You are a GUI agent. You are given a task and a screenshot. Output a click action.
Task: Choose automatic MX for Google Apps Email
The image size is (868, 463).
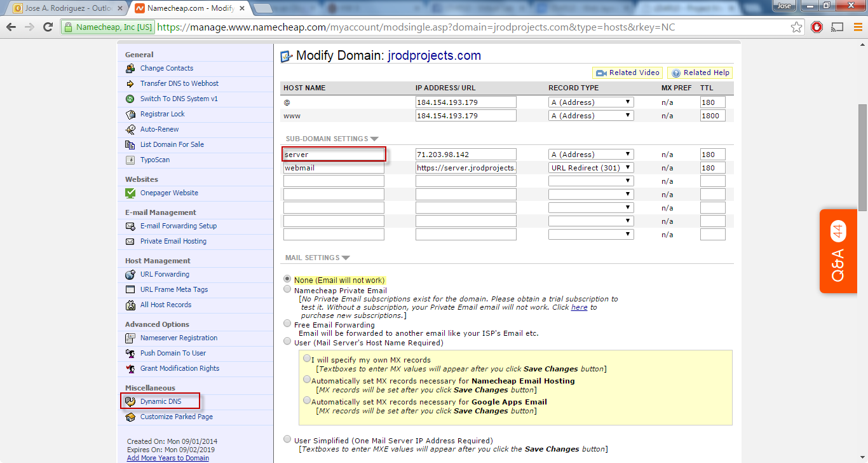point(307,401)
